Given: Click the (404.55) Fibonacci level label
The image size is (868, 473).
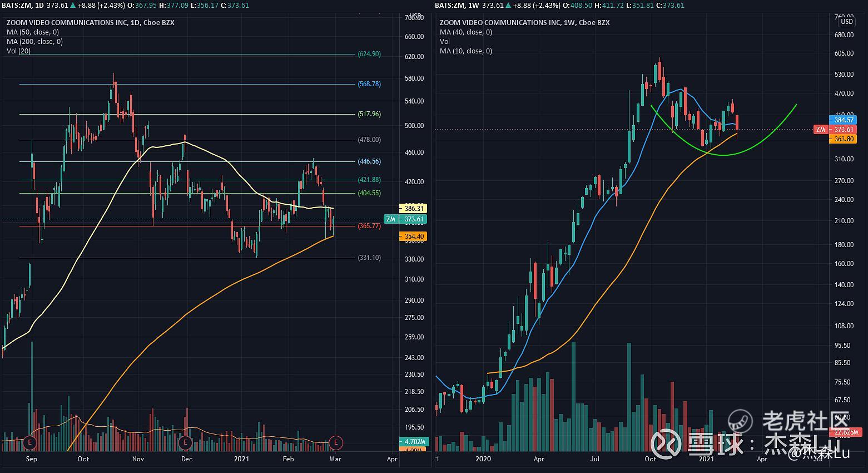Looking at the screenshot, I should point(369,193).
